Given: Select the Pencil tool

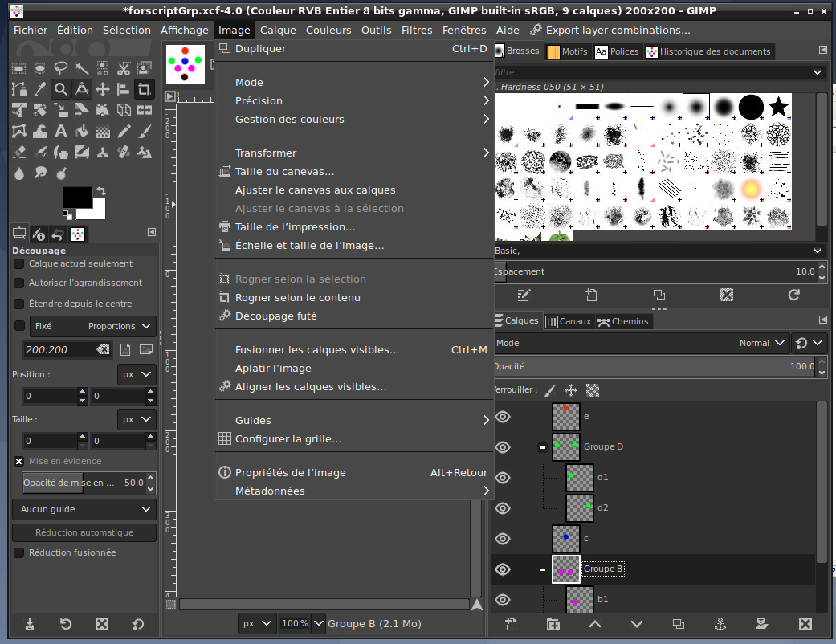Looking at the screenshot, I should pos(123,131).
